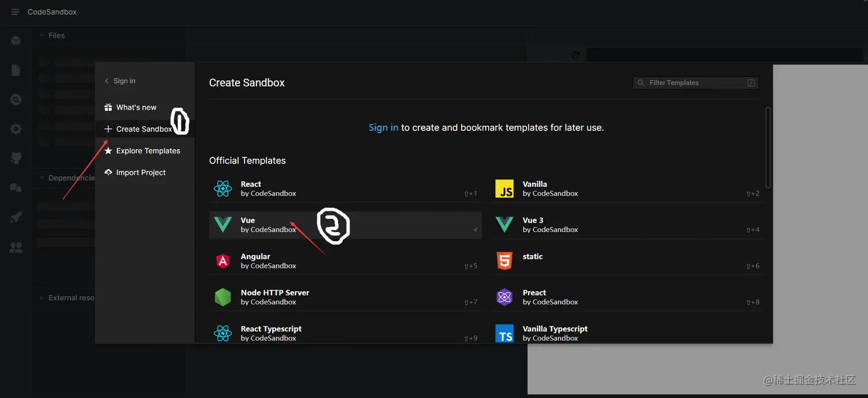Viewport: 868px width, 398px height.
Task: Click the Angular red shield icon
Action: pyautogui.click(x=222, y=261)
